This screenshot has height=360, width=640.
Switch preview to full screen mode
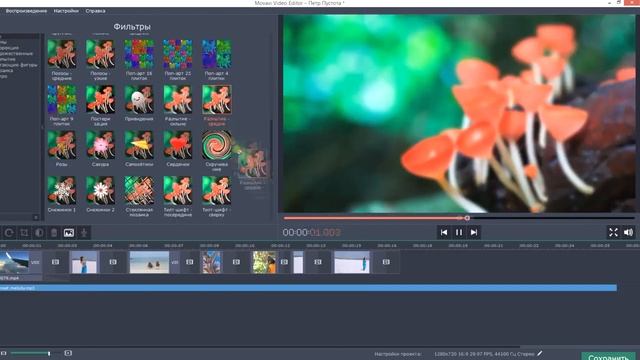pos(613,232)
